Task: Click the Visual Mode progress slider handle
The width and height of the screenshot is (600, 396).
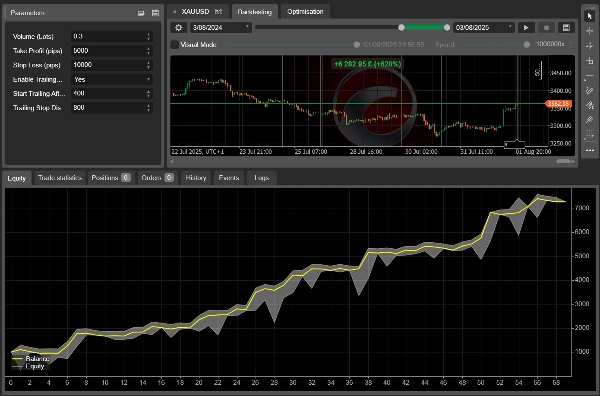Action: (x=357, y=45)
